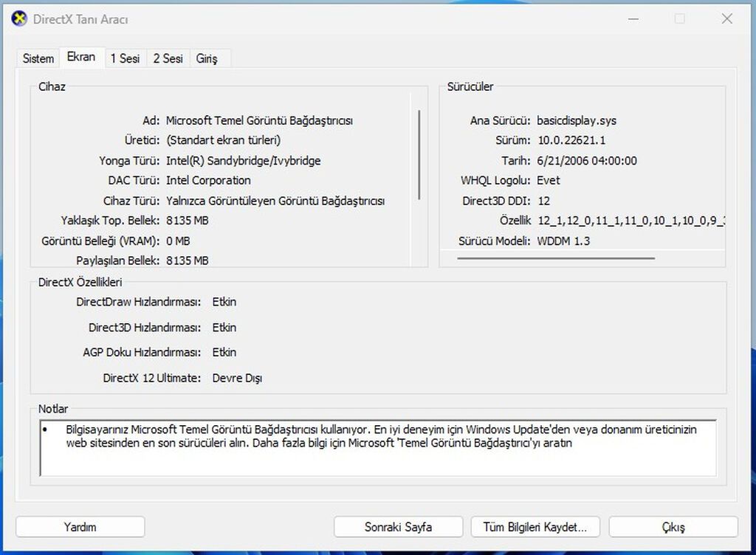The image size is (756, 555).
Task: Click the Cihaz panel vertical scrollbar
Action: 419,155
